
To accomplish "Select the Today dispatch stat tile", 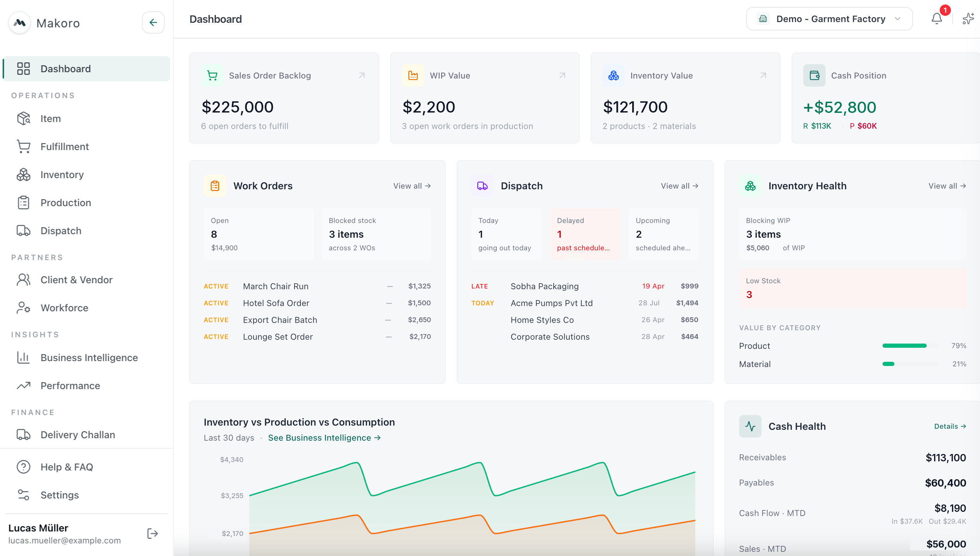I will [506, 234].
